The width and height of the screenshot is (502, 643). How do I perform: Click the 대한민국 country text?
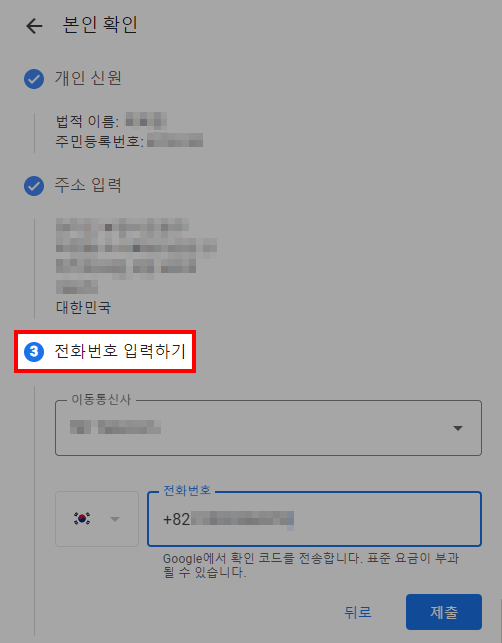tap(84, 307)
